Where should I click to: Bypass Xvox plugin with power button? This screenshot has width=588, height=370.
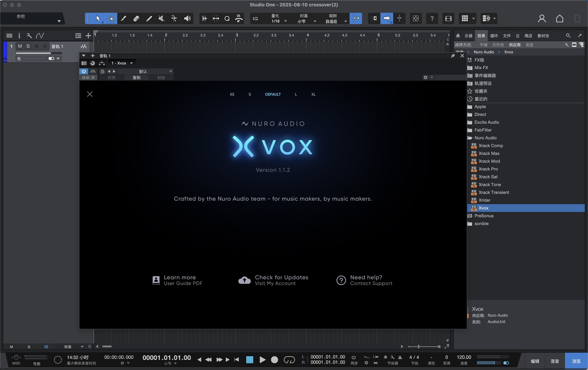click(84, 71)
